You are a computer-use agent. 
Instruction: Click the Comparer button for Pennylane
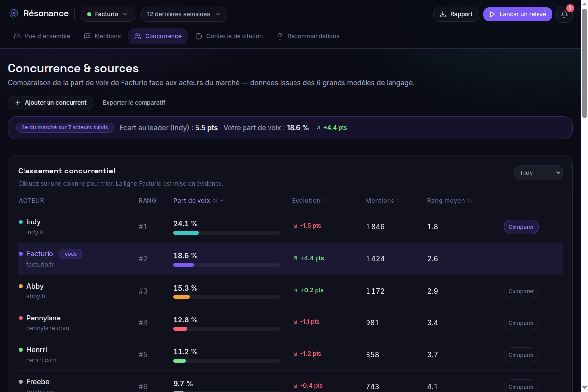click(521, 323)
